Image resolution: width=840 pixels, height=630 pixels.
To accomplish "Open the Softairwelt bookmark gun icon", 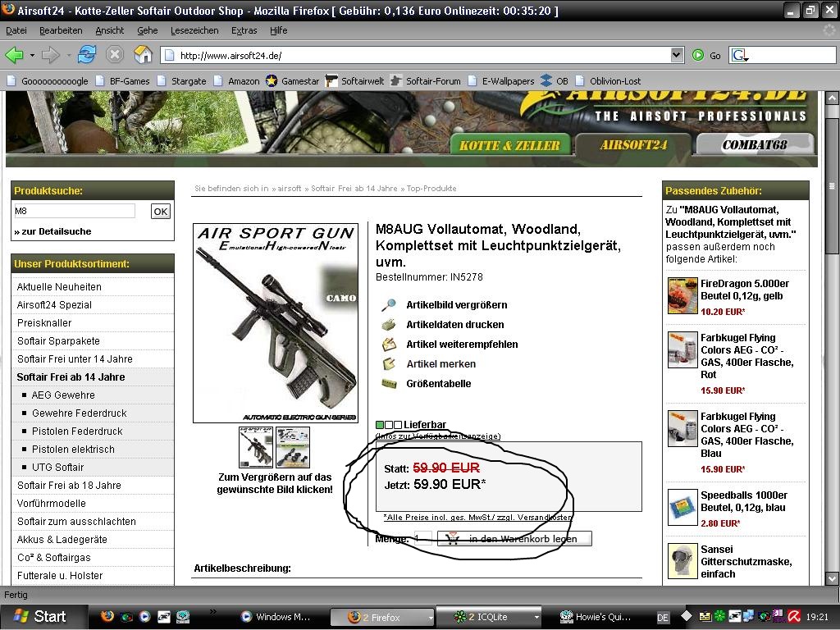I will (331, 81).
